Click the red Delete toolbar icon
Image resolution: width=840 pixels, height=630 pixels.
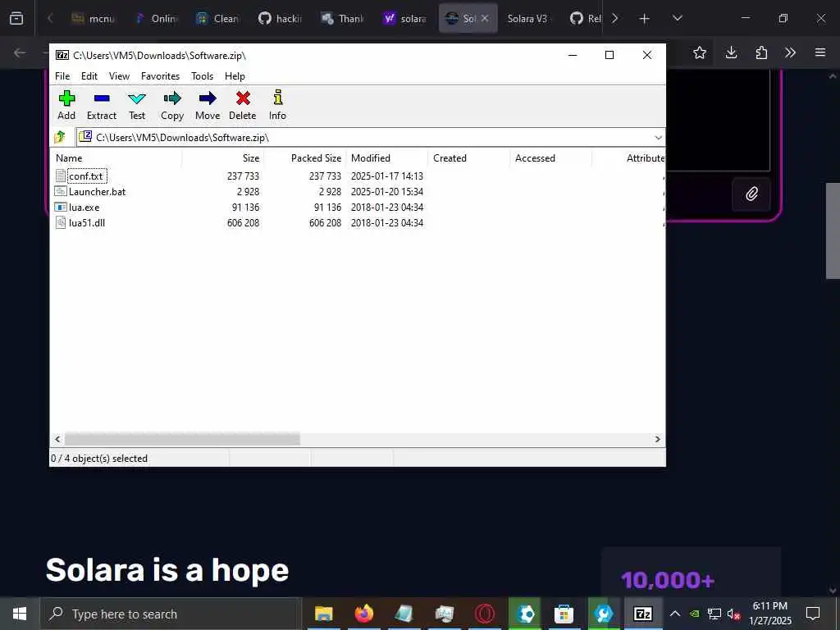coord(243,98)
